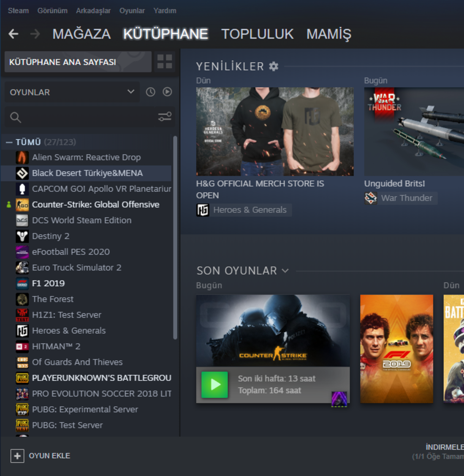Toggle ready-to-play filter icon
The width and height of the screenshot is (464, 476).
[x=167, y=91]
